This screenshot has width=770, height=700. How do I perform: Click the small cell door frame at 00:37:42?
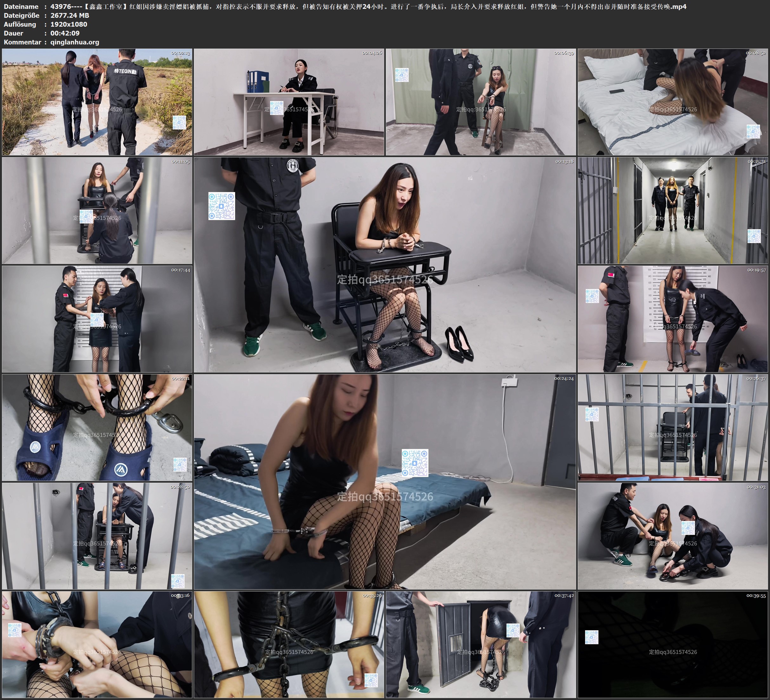480,644
